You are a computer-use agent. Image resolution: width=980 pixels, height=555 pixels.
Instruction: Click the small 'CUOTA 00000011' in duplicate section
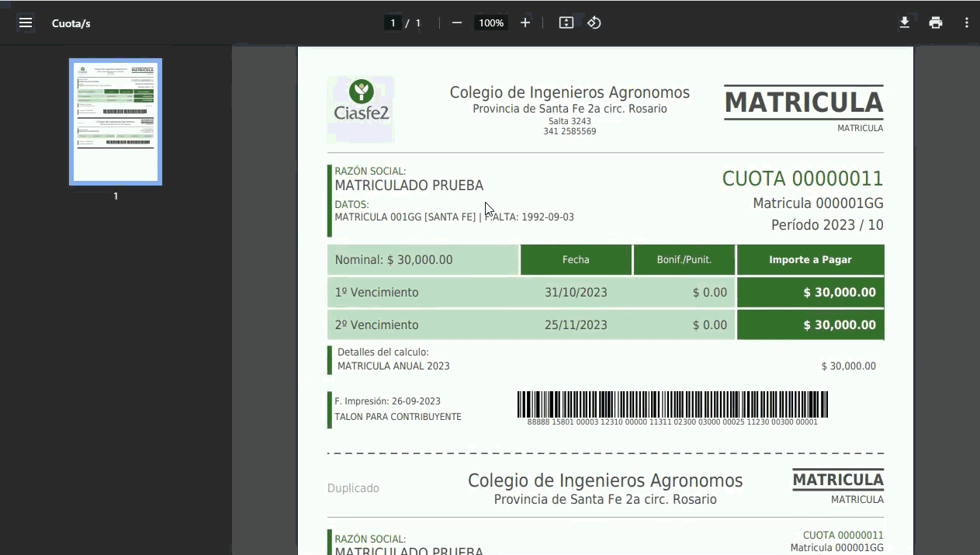pyautogui.click(x=843, y=536)
